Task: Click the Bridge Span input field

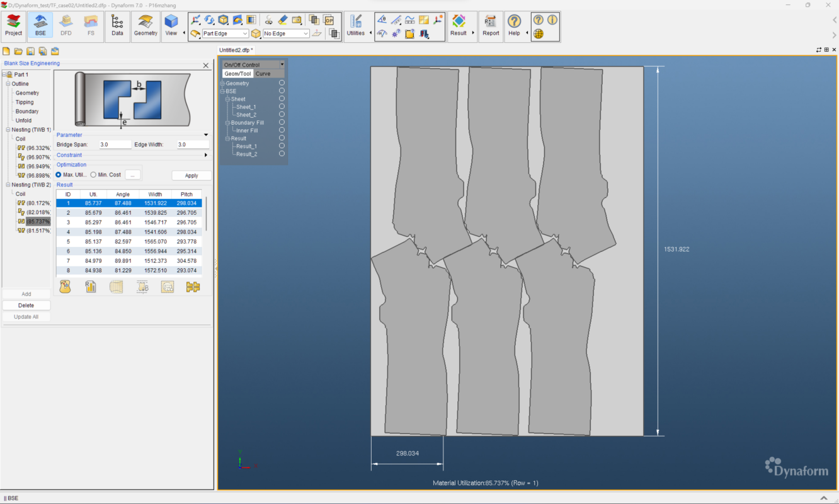Action: [x=115, y=145]
